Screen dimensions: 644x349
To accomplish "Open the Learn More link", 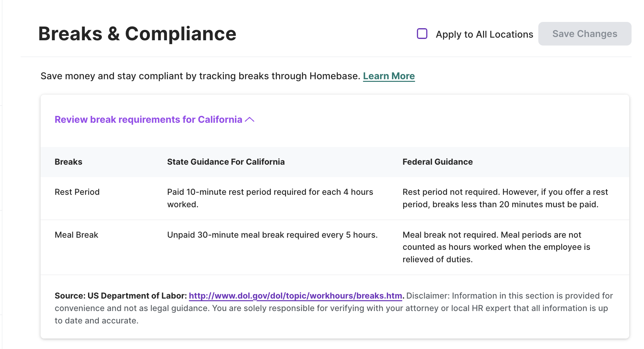I will coord(389,76).
